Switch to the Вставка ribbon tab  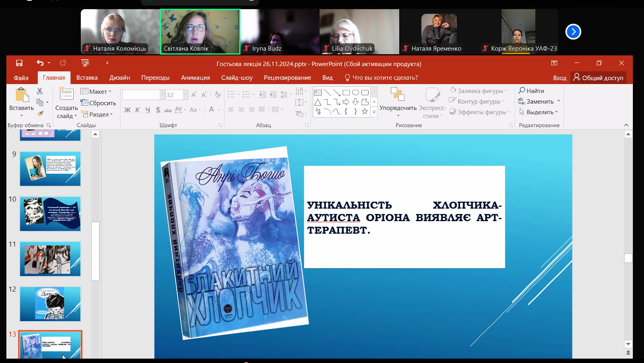click(x=87, y=78)
